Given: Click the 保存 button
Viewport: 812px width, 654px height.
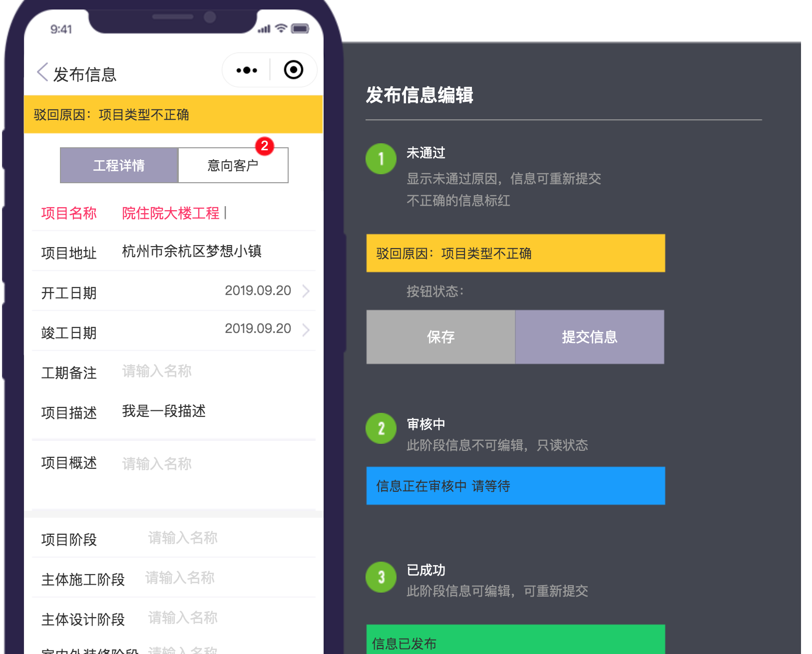Looking at the screenshot, I should [441, 337].
